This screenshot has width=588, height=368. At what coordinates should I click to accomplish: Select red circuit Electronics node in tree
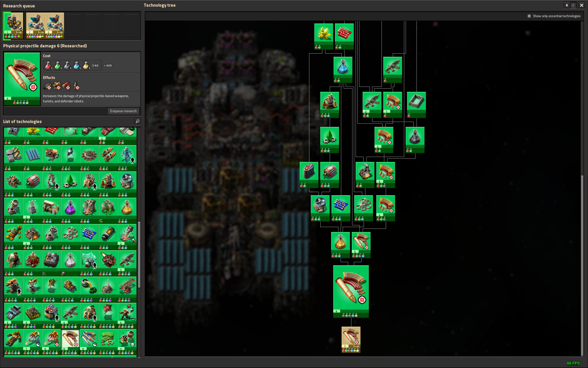[x=344, y=36]
